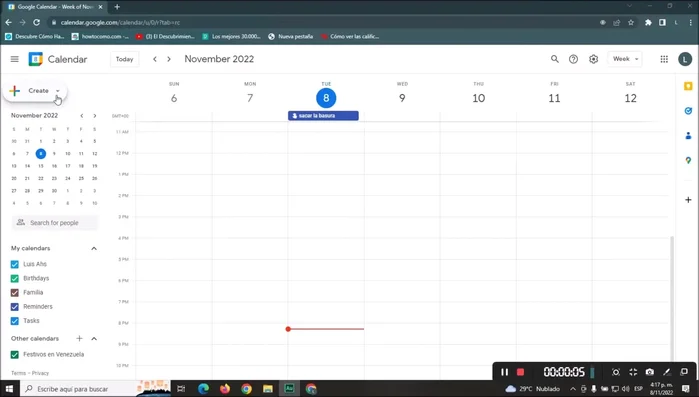Open the Terms link
The height and width of the screenshot is (397, 699).
(18, 373)
